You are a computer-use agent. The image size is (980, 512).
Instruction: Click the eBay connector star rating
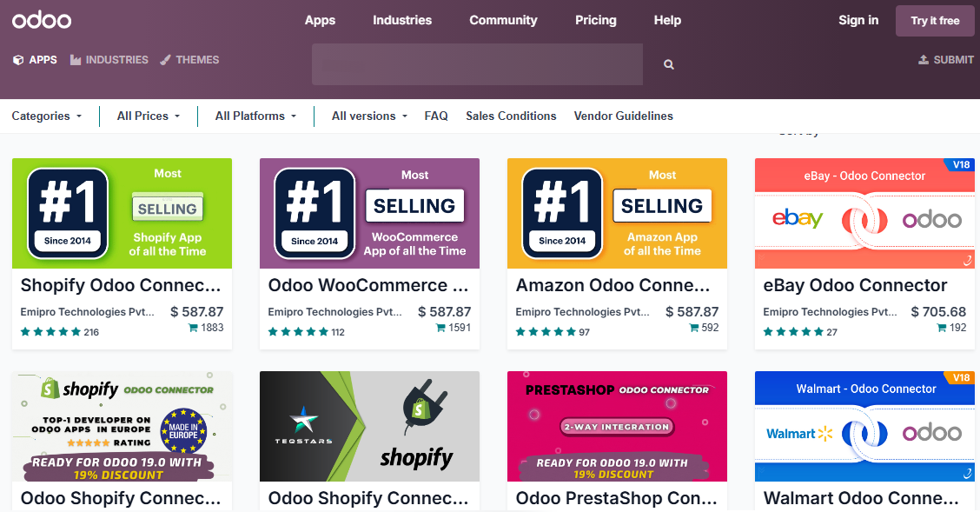(x=793, y=332)
